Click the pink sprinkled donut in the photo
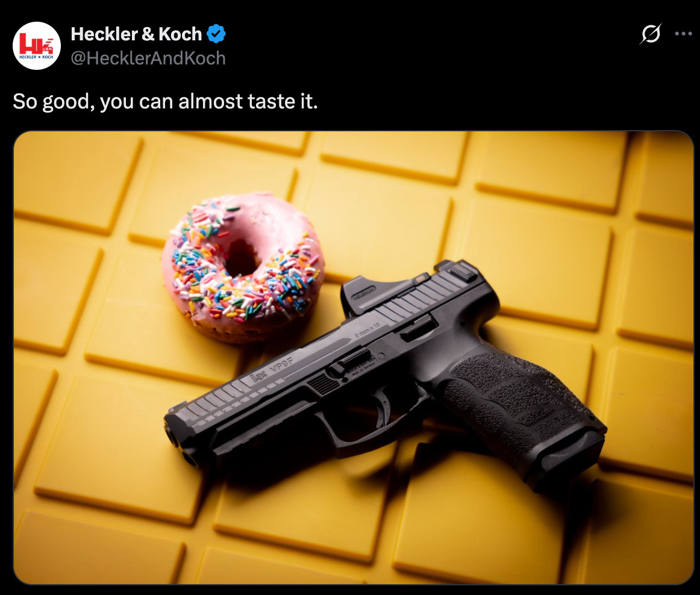 coord(242,267)
